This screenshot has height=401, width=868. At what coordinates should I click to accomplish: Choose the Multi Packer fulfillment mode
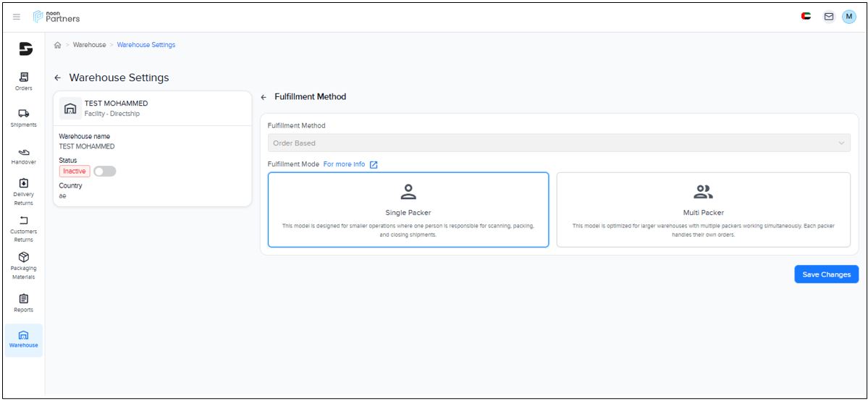[x=703, y=210]
